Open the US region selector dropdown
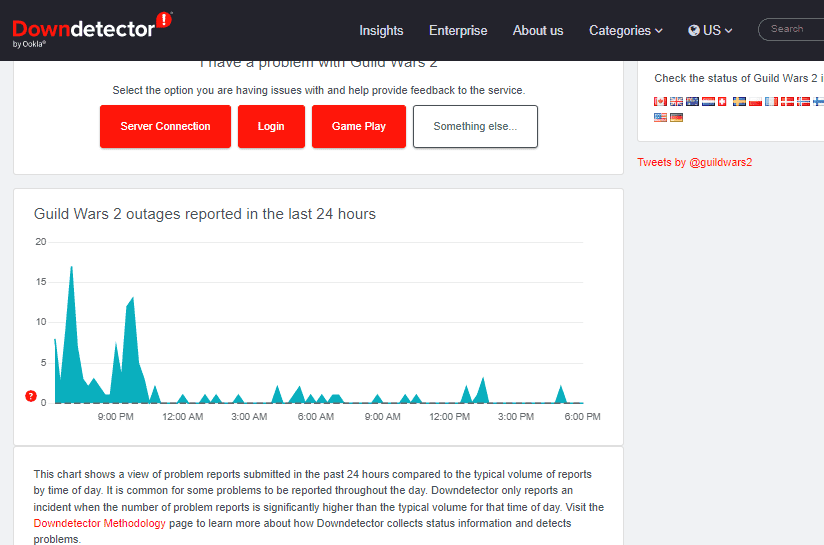824x545 pixels. click(710, 30)
